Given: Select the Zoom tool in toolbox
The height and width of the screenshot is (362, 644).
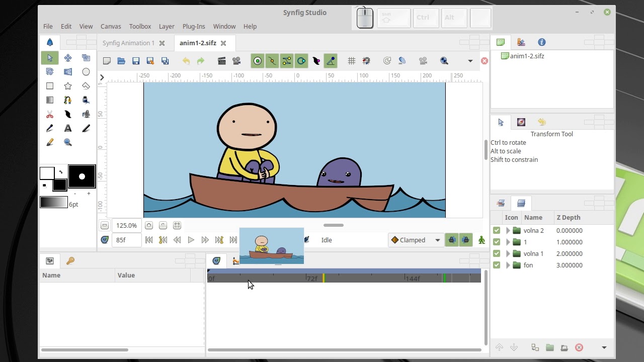Looking at the screenshot, I should point(68,143).
